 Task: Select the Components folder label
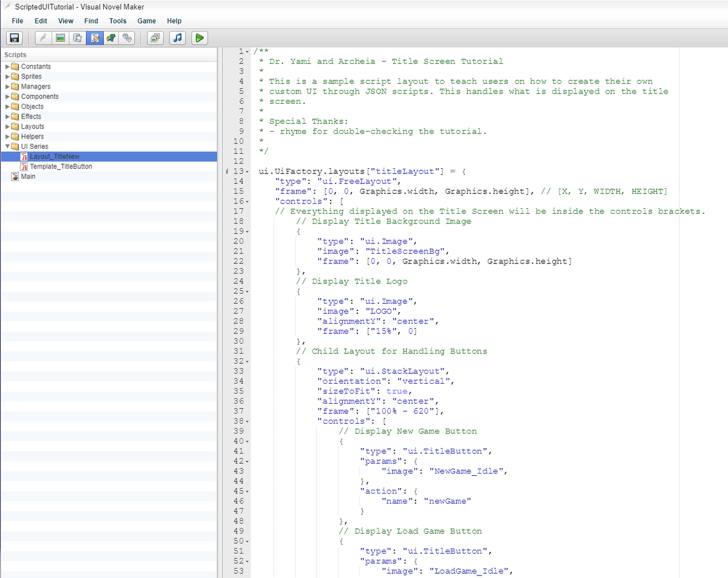(40, 97)
